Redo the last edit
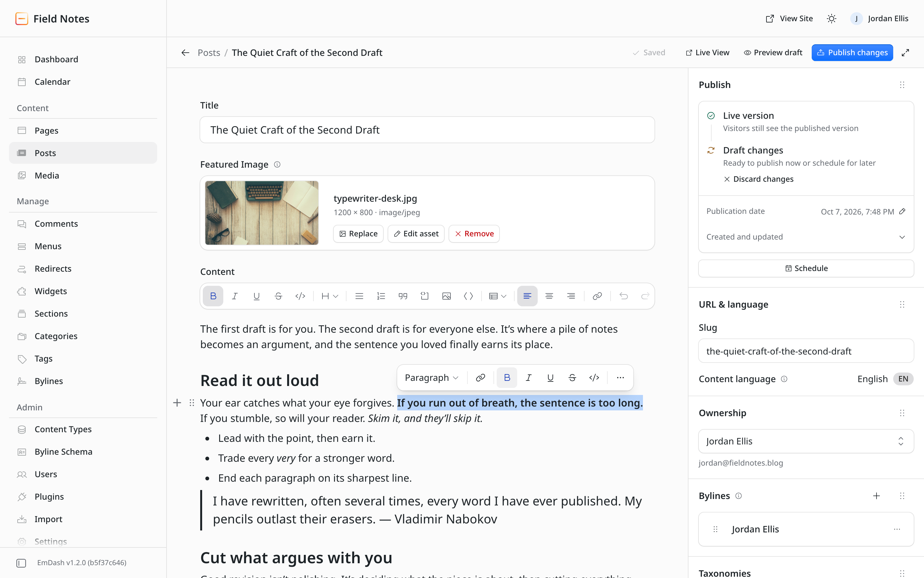The image size is (924, 578). tap(645, 296)
